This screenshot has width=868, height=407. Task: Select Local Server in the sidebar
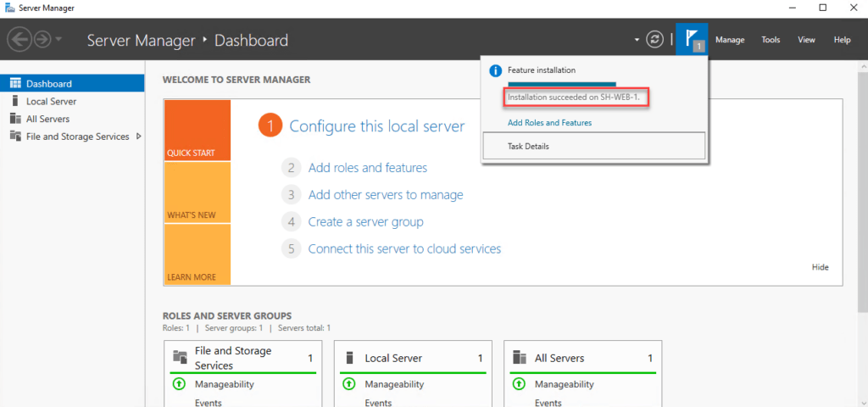(x=72, y=102)
